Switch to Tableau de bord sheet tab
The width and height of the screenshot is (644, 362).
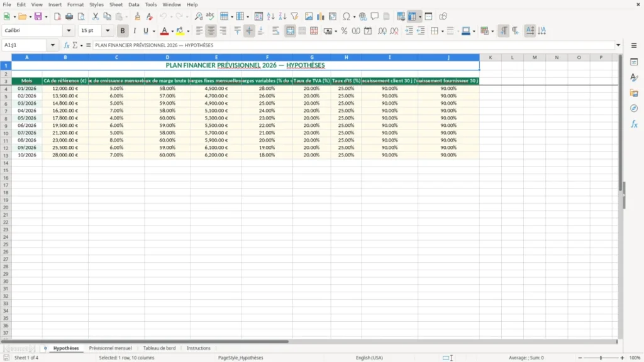point(159,348)
